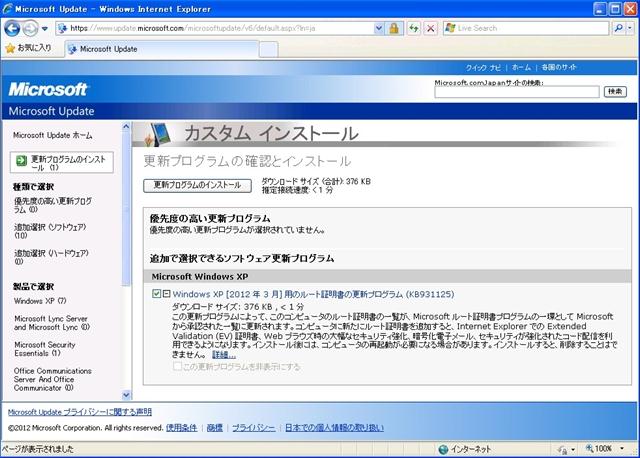Click the 各国のサイト link
640x458 pixels.
click(559, 67)
